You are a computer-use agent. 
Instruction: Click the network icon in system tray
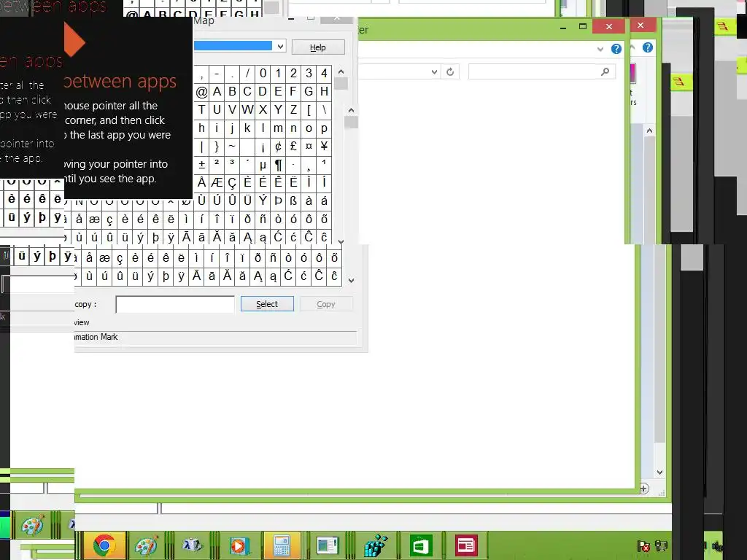(x=661, y=546)
